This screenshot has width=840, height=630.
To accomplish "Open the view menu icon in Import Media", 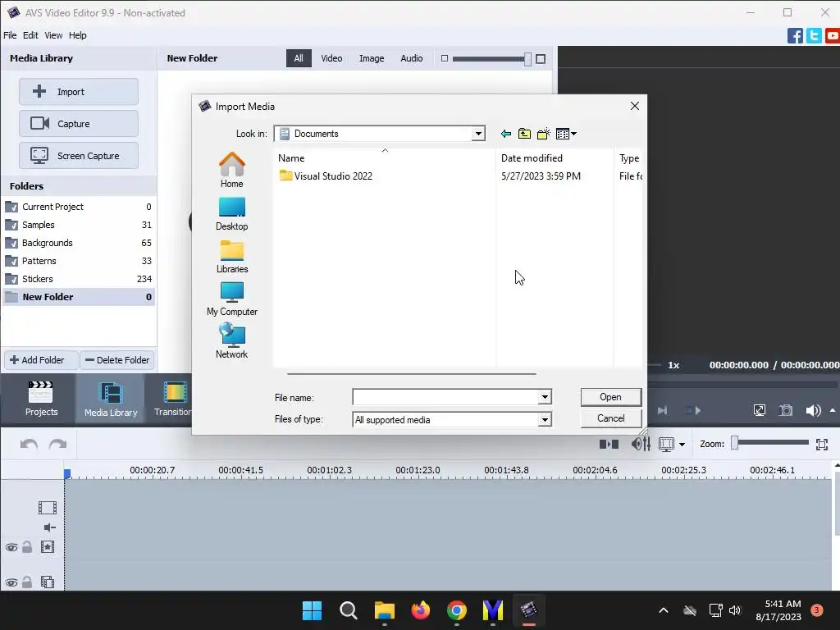I will click(x=566, y=134).
